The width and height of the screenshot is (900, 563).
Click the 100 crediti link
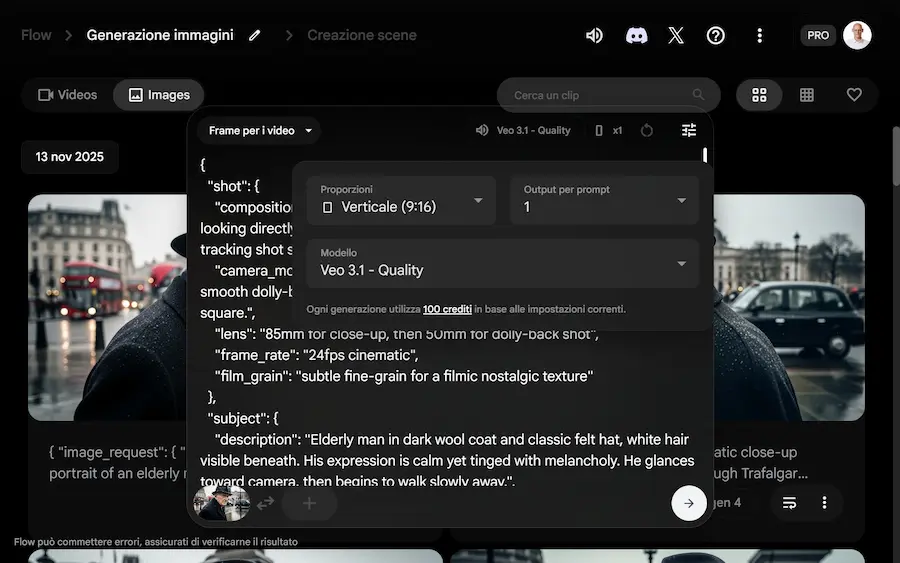click(447, 310)
